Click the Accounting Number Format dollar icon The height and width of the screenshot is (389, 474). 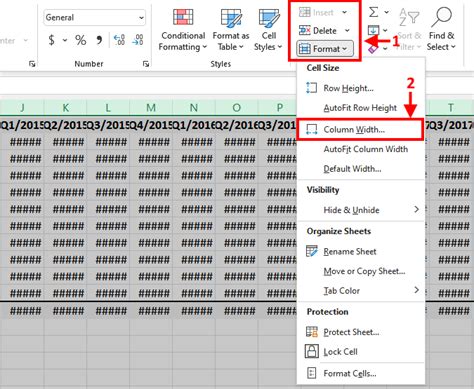[x=51, y=40]
